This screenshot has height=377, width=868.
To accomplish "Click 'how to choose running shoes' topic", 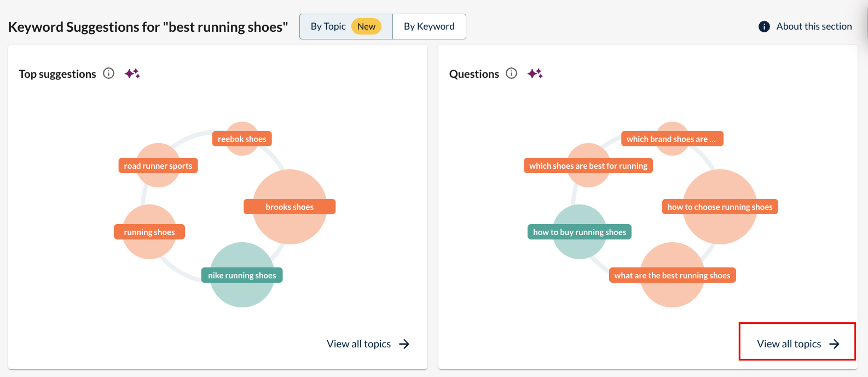I will tap(720, 207).
